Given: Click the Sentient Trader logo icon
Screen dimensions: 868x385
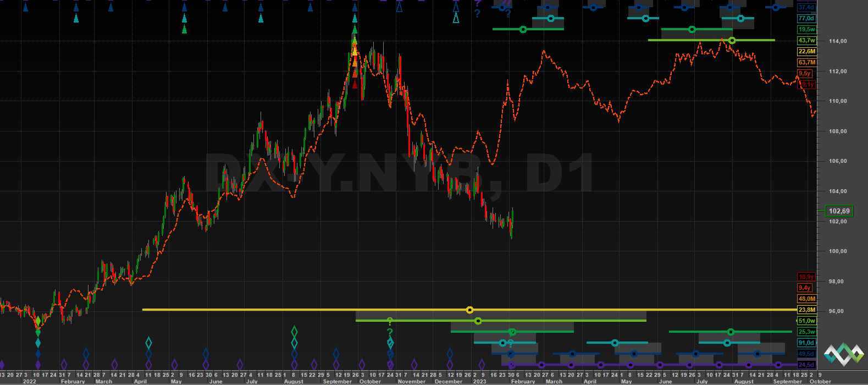Looking at the screenshot, I should [843, 354].
